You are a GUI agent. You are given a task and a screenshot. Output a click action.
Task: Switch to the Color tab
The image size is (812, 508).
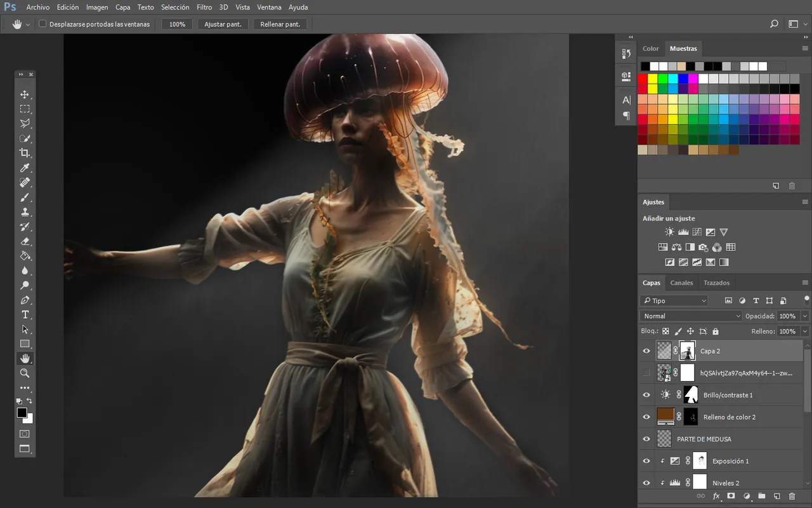coord(651,48)
